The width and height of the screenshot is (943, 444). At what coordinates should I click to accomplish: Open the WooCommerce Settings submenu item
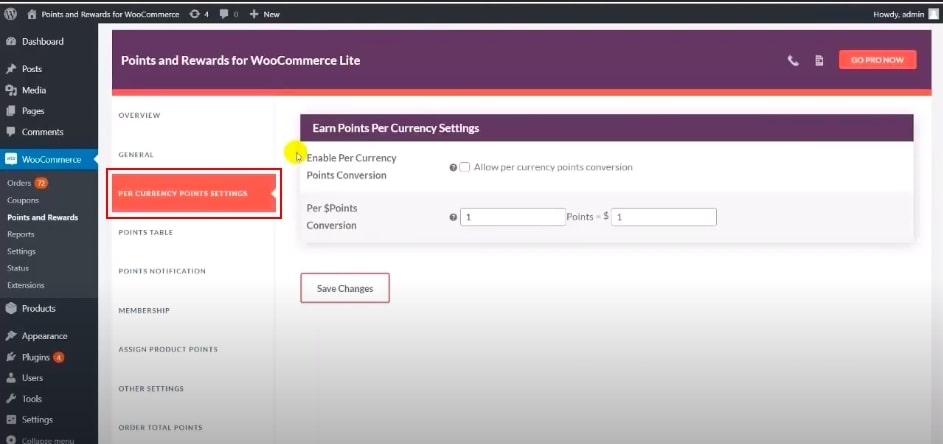point(22,251)
